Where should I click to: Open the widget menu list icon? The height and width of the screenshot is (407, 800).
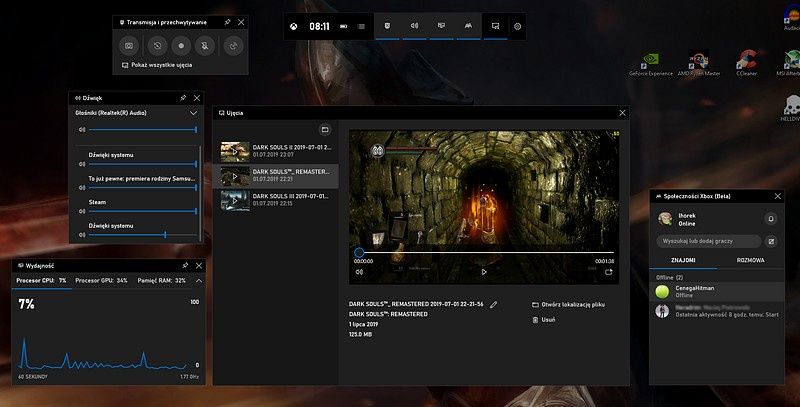tap(361, 27)
